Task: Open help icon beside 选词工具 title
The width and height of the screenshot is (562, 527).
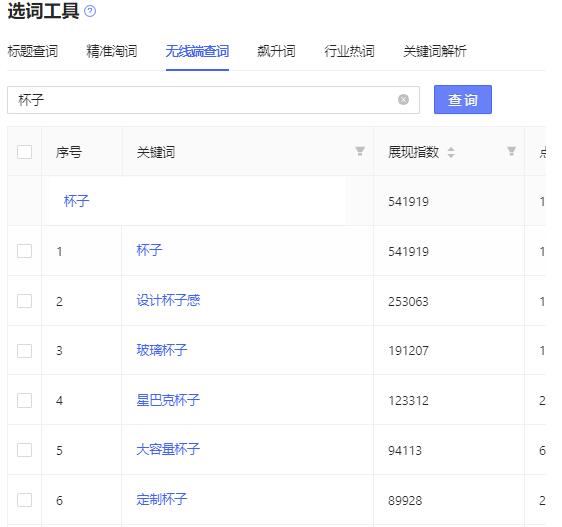Action: 90,11
